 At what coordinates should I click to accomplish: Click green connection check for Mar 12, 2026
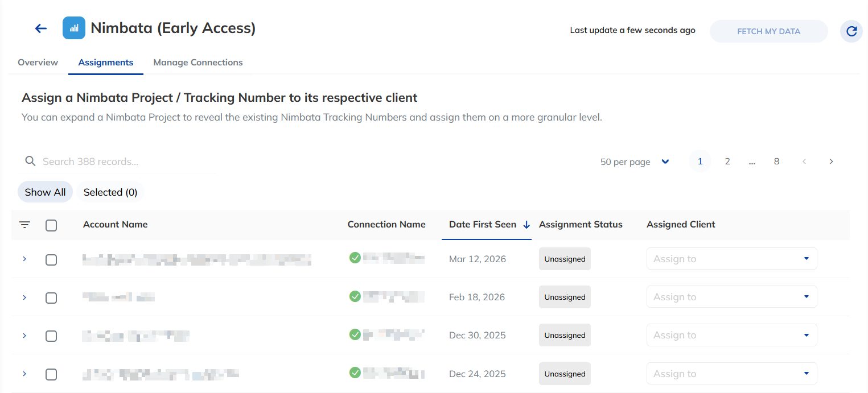355,258
